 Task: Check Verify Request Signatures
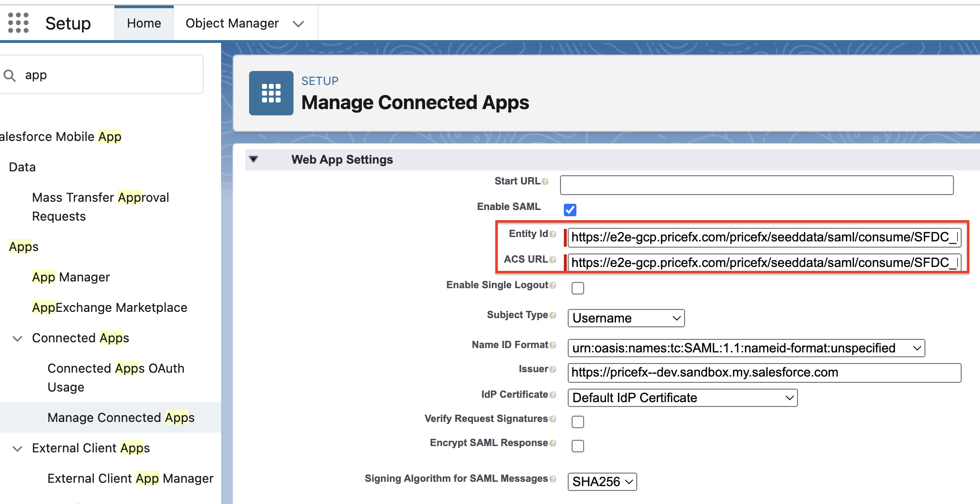coord(578,422)
